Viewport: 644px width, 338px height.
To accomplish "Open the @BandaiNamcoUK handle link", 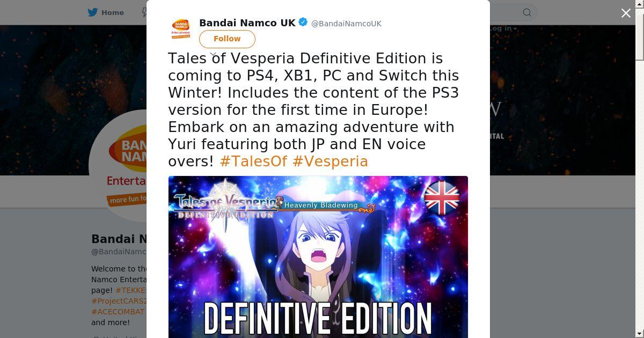I will click(346, 24).
